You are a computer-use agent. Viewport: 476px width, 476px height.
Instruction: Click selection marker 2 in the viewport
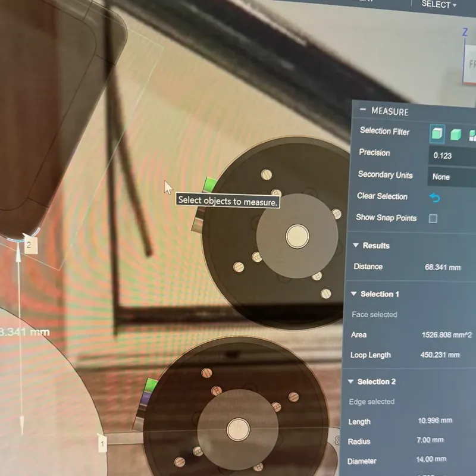tap(30, 245)
